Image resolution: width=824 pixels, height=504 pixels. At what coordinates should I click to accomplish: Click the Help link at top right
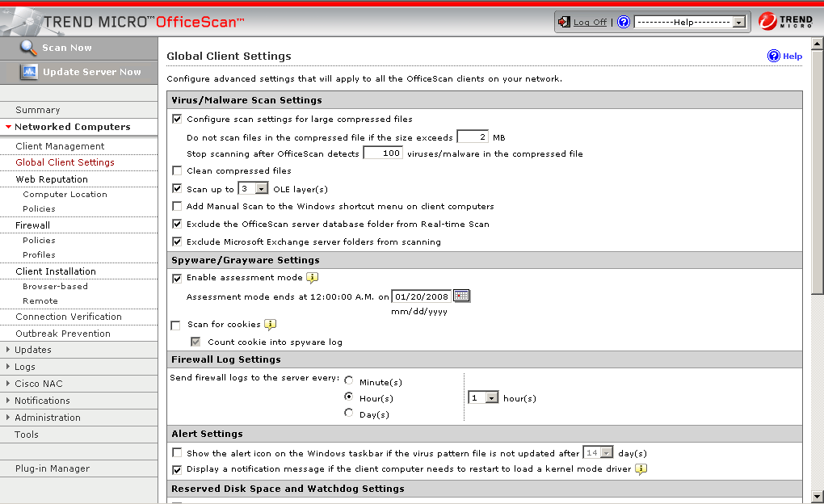pos(792,57)
